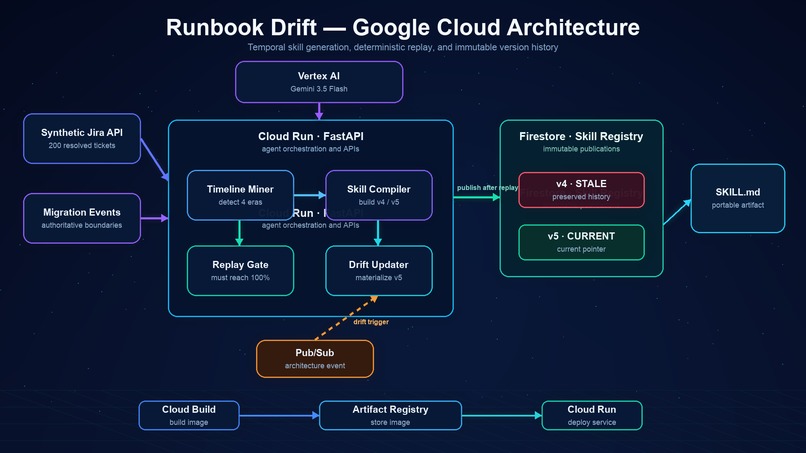
Task: Click the 'current pointer' text
Action: click(x=581, y=249)
